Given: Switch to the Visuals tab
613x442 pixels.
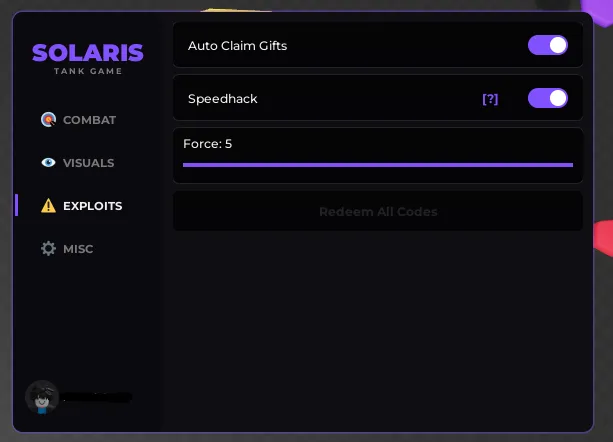Looking at the screenshot, I should point(88,163).
